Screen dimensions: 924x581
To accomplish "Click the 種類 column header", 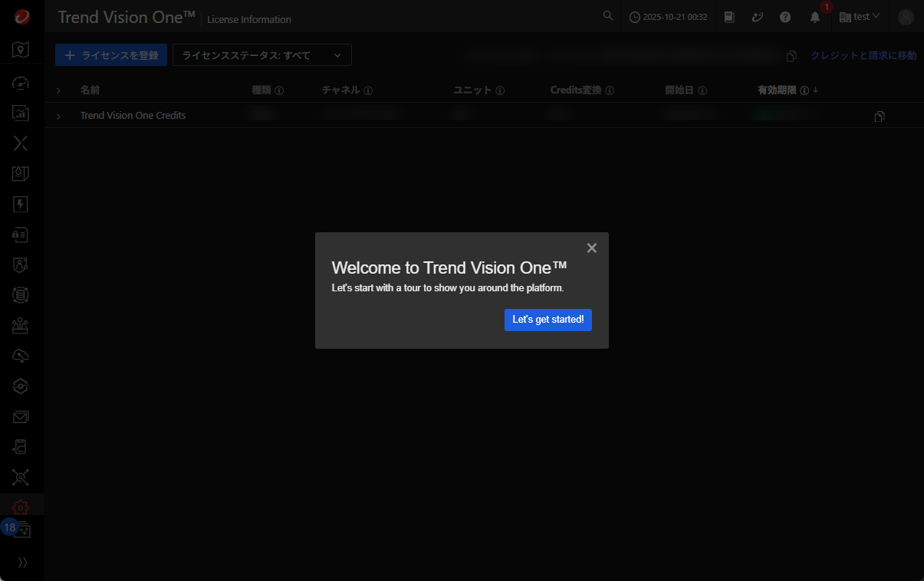I will (261, 90).
